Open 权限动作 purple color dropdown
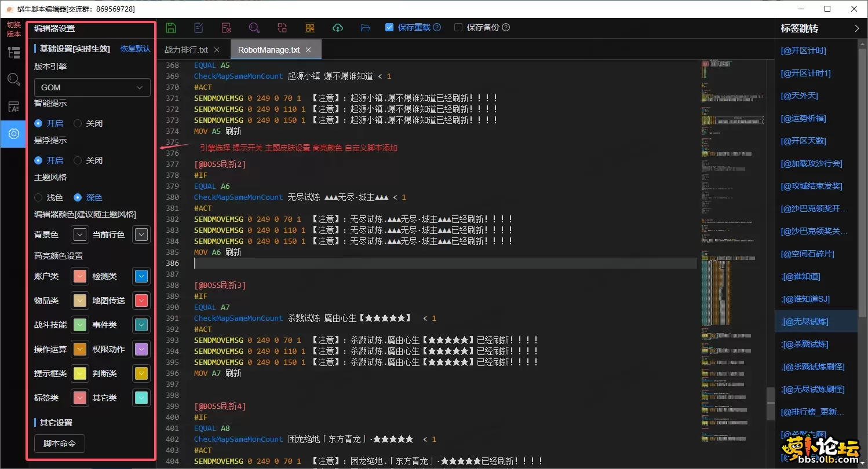This screenshot has width=868, height=469. (x=141, y=349)
